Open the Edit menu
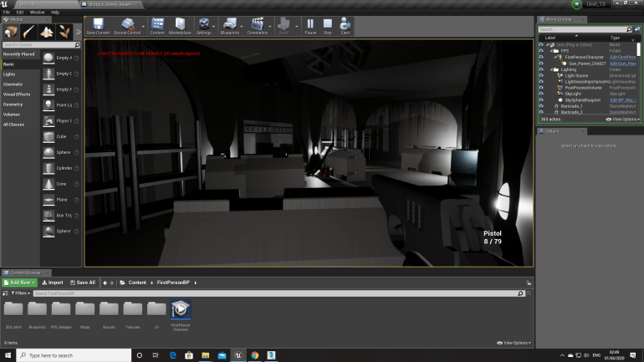This screenshot has height=362, width=644. (20, 13)
